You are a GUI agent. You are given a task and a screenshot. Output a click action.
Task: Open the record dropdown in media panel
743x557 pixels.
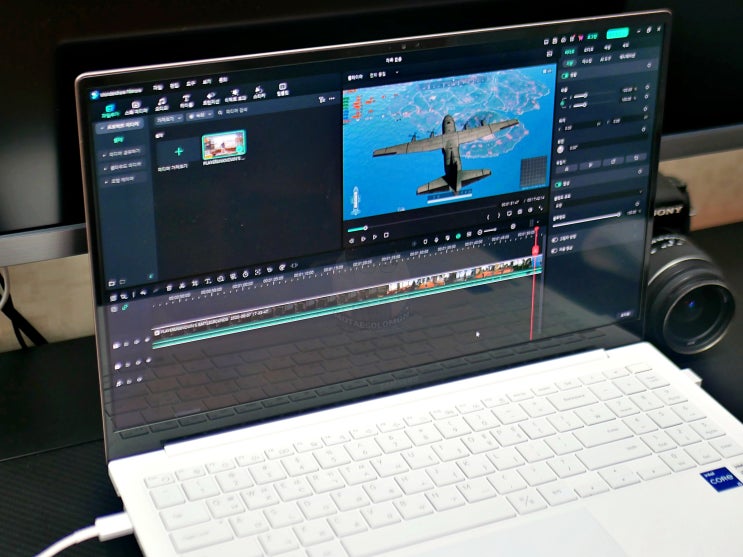point(199,115)
